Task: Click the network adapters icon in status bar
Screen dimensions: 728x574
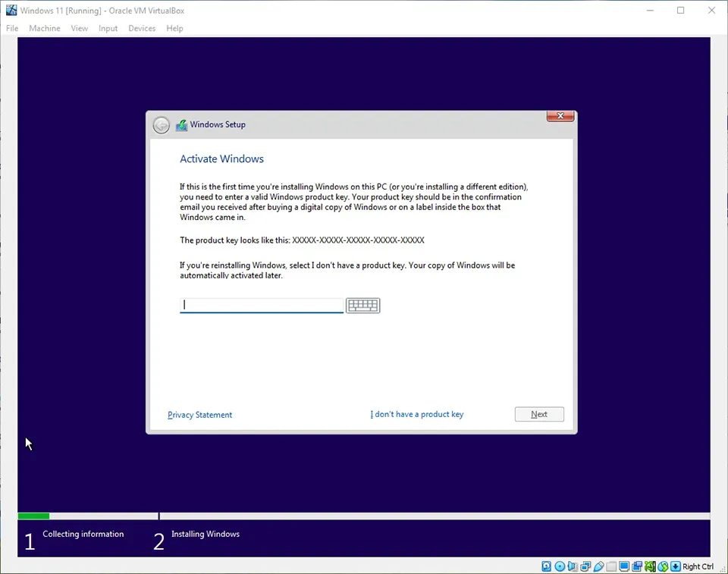Action: [585, 566]
